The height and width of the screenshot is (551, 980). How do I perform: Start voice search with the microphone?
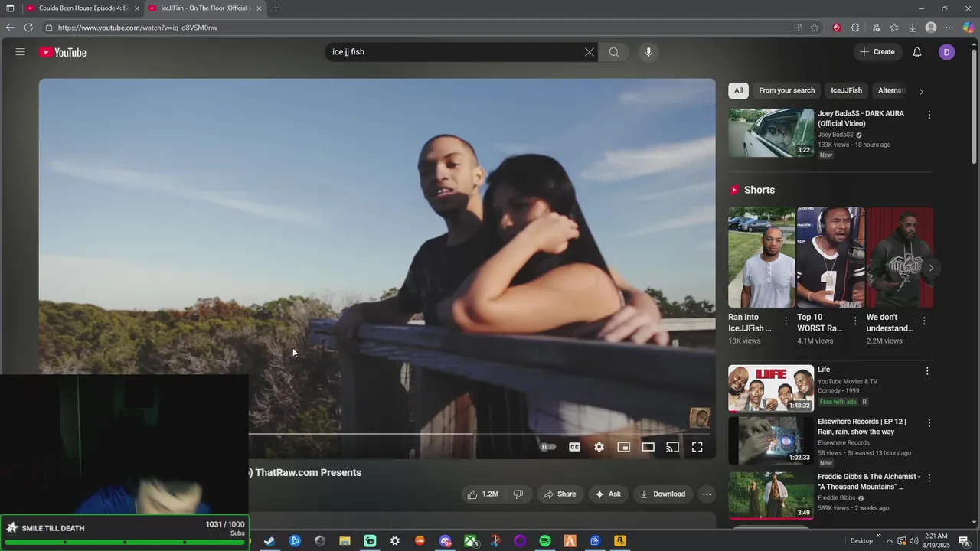pos(648,52)
